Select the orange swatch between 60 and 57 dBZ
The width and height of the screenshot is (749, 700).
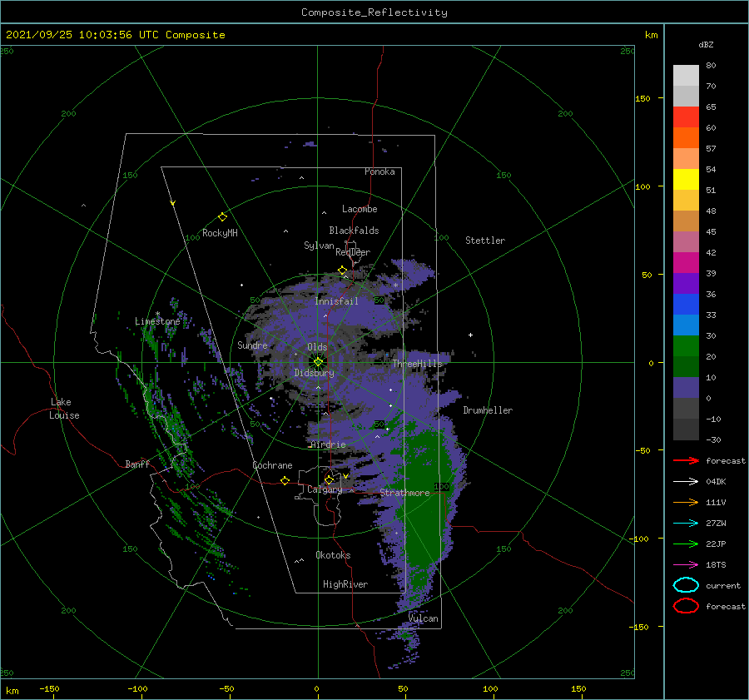pyautogui.click(x=686, y=137)
